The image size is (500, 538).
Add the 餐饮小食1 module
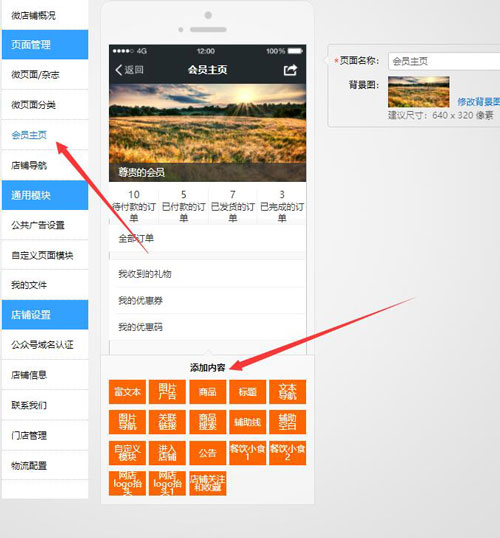(x=247, y=453)
